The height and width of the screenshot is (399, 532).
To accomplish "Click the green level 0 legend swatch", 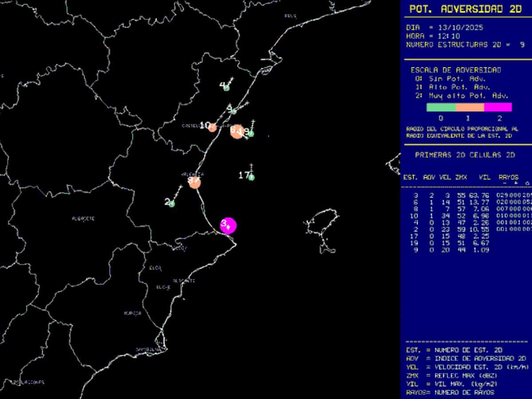I will [441, 107].
